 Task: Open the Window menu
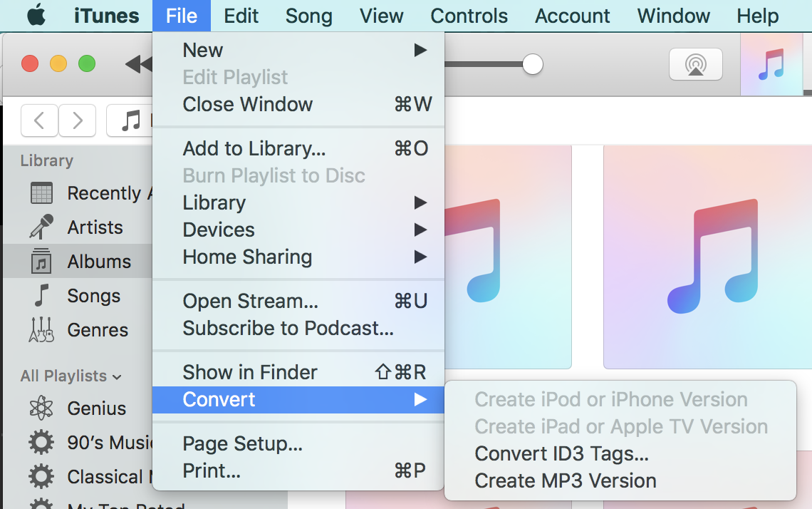click(x=673, y=16)
